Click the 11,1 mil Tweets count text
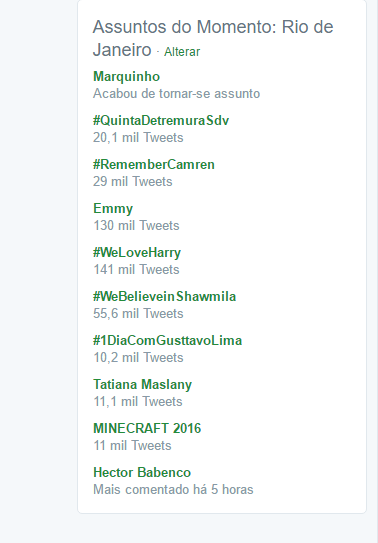 138,401
